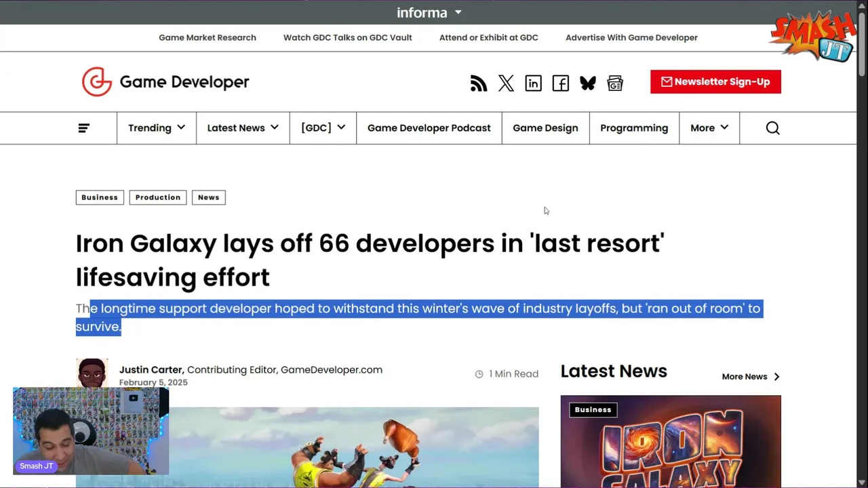Open the Game Design menu item
868x488 pixels.
coord(545,128)
